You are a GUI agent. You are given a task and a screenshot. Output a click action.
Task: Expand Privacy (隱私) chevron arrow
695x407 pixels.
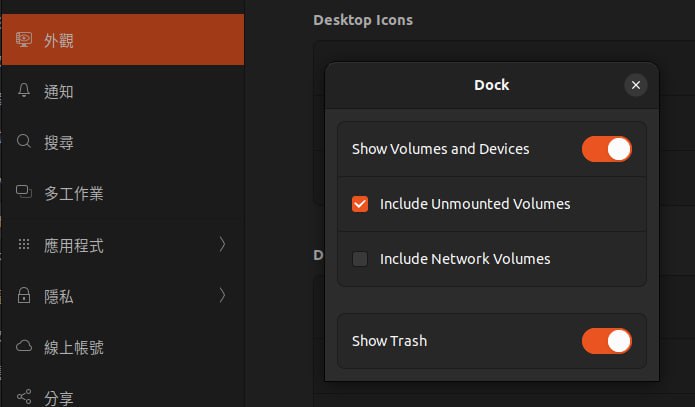(222, 295)
